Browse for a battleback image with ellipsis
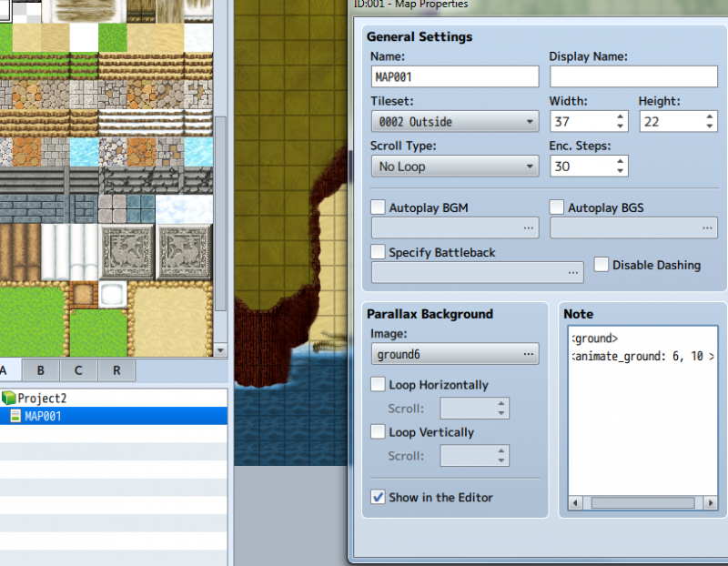 pos(573,273)
